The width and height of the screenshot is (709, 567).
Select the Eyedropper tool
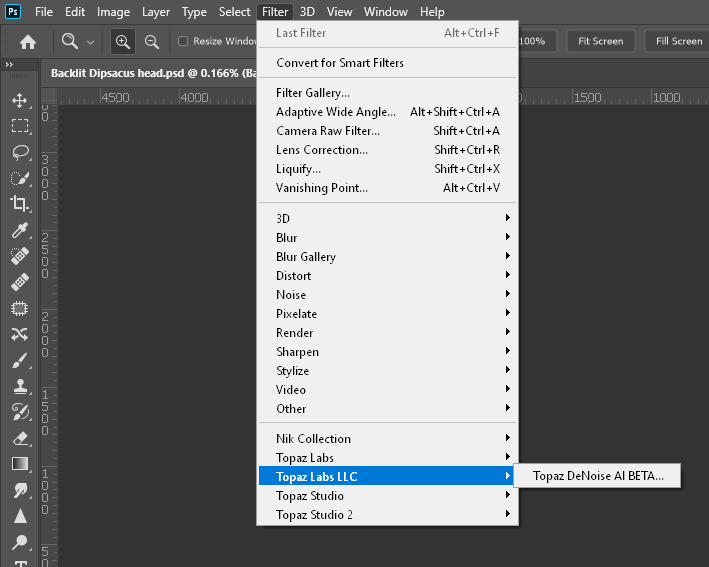click(19, 230)
